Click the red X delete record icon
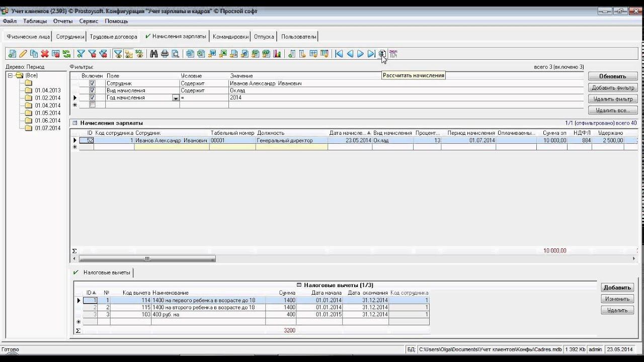This screenshot has height=362, width=644. [x=45, y=54]
